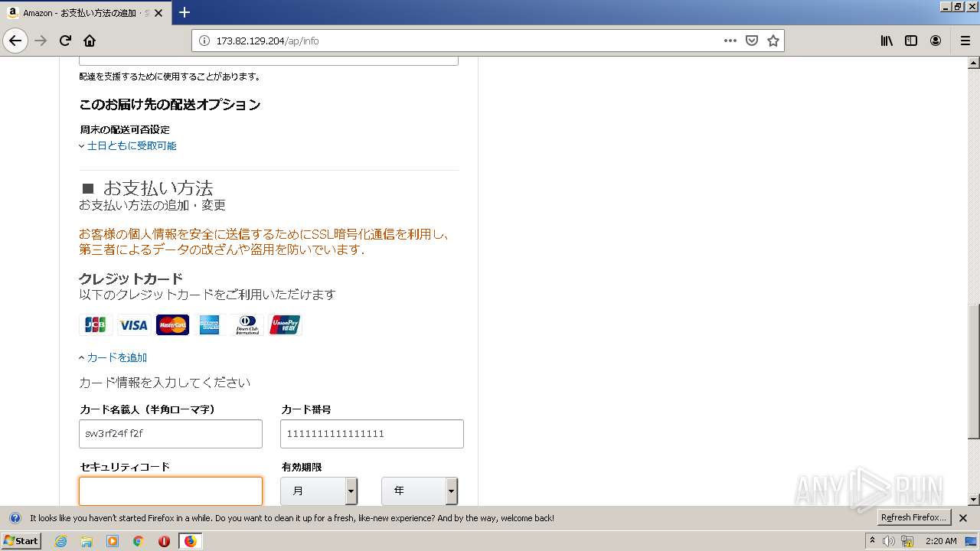Click the VISA card logo
980x551 pixels.
tap(134, 325)
